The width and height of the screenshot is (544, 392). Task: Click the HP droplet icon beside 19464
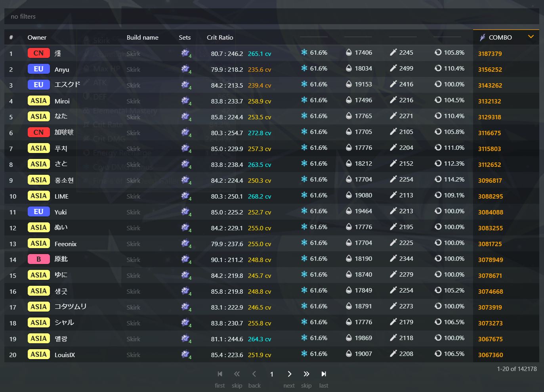[x=349, y=211]
